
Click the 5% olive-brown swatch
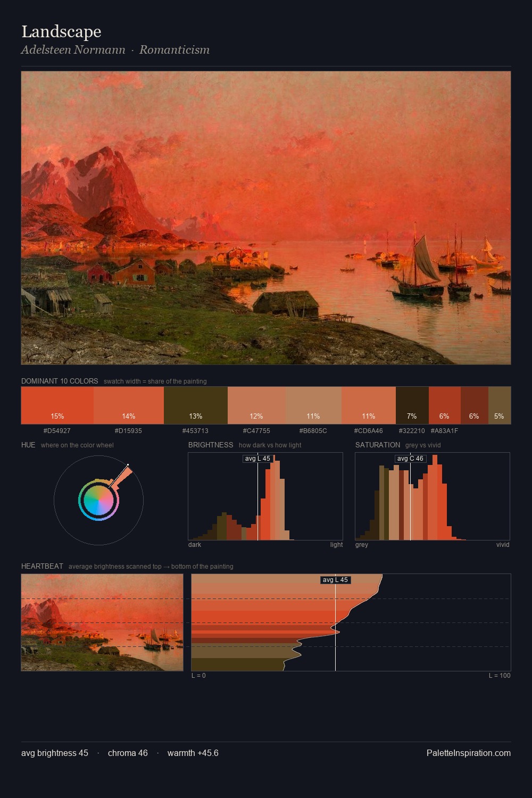click(x=500, y=405)
